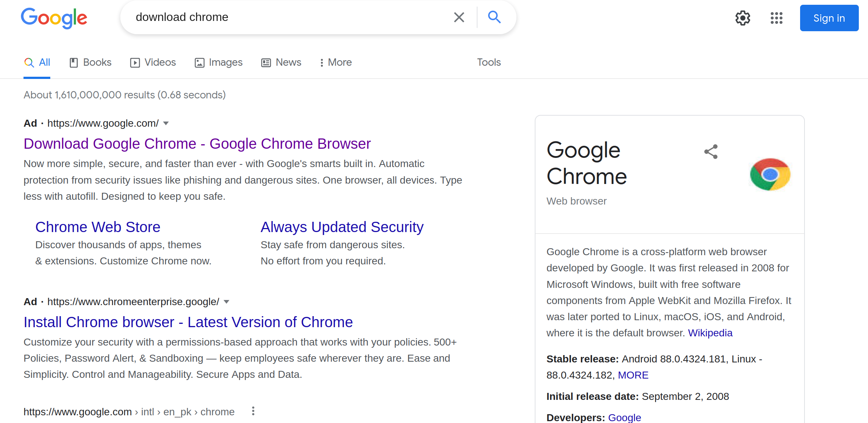868x423 pixels.
Task: Click the Sign in button
Action: click(x=829, y=18)
